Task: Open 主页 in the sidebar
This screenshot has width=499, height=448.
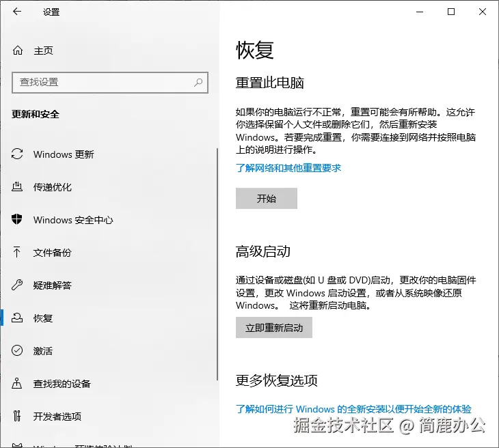Action: pyautogui.click(x=43, y=51)
